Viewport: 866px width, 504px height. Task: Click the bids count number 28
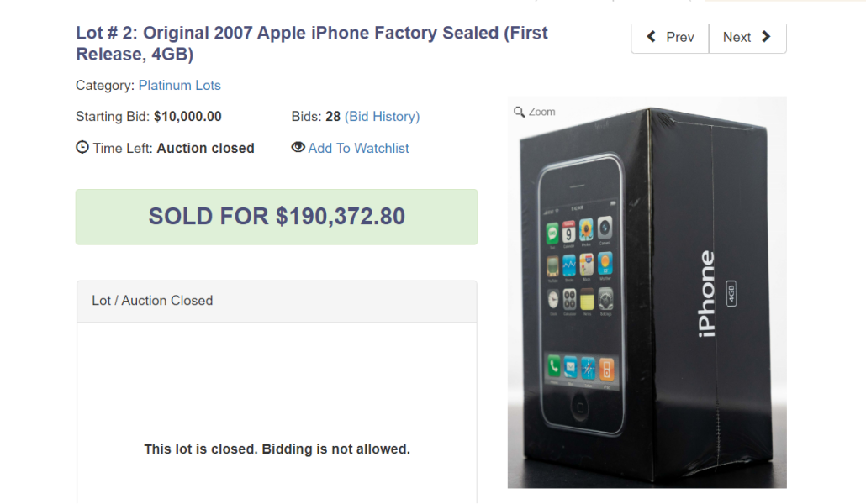[332, 117]
